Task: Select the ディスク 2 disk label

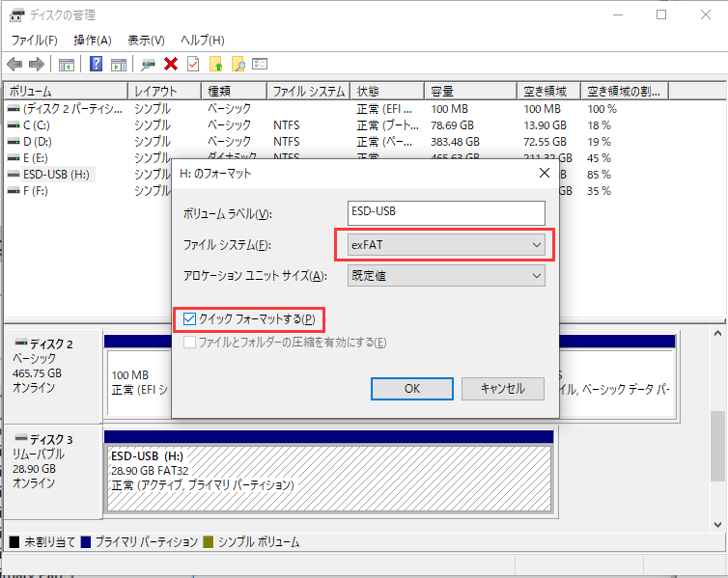Action: (x=52, y=344)
